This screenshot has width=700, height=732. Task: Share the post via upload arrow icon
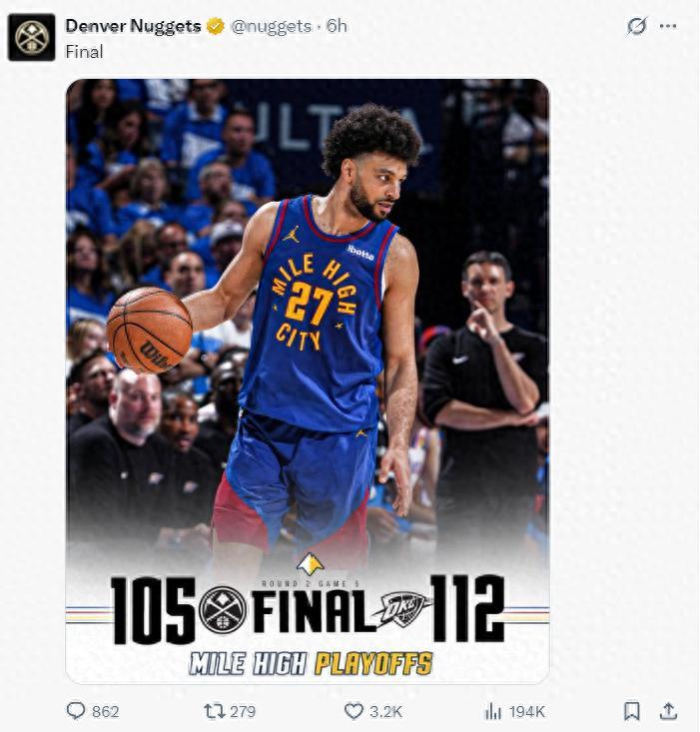[x=668, y=711]
